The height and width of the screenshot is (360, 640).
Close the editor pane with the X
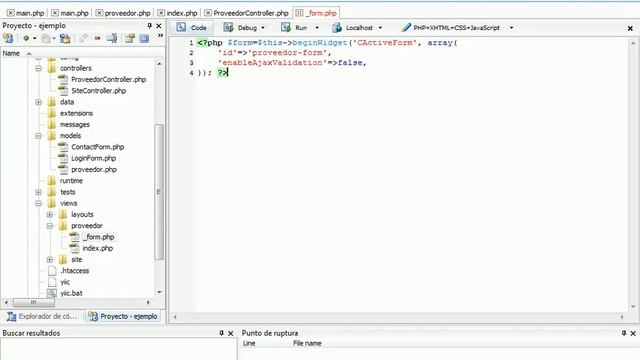(630, 28)
